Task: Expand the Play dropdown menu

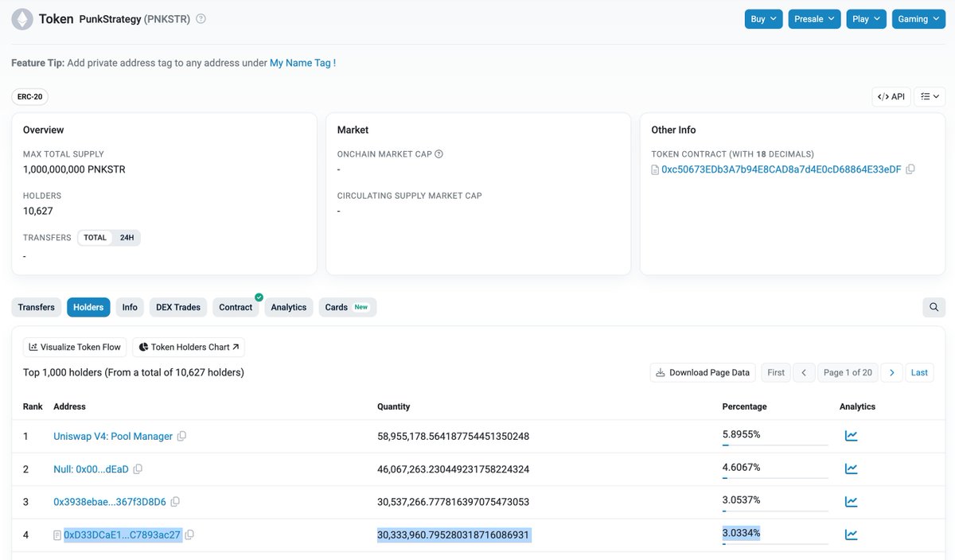Action: click(867, 19)
